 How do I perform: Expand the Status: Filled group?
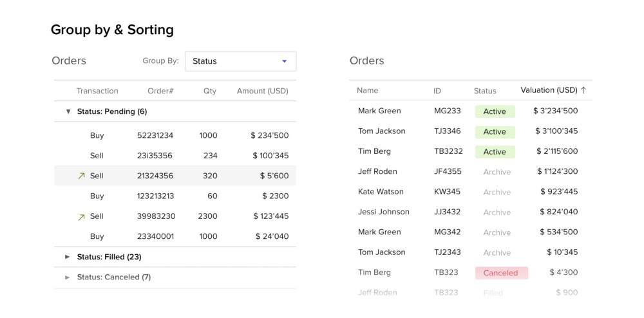pyautogui.click(x=68, y=257)
